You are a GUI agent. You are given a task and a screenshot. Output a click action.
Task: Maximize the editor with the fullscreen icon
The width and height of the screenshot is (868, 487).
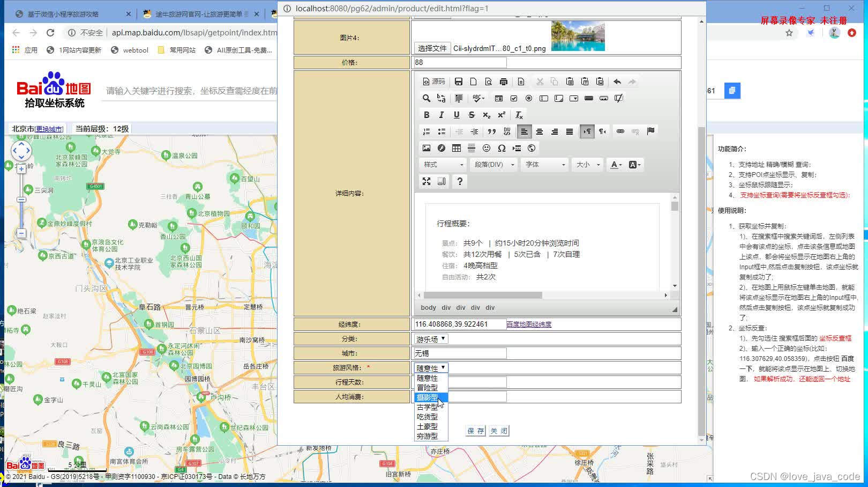pyautogui.click(x=426, y=181)
